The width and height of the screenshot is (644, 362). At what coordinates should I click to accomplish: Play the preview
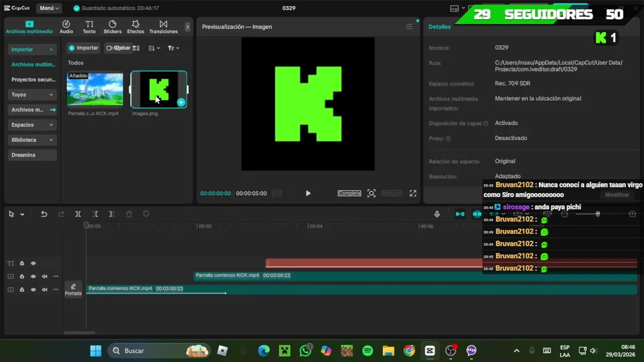(308, 193)
